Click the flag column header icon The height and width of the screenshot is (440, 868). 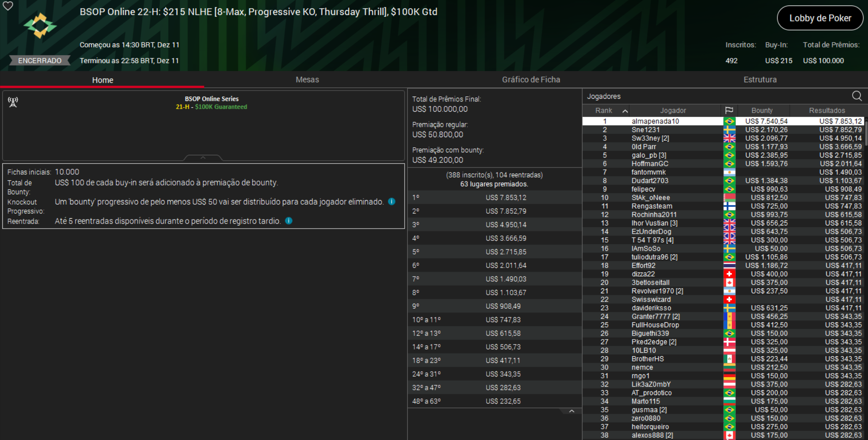[730, 110]
